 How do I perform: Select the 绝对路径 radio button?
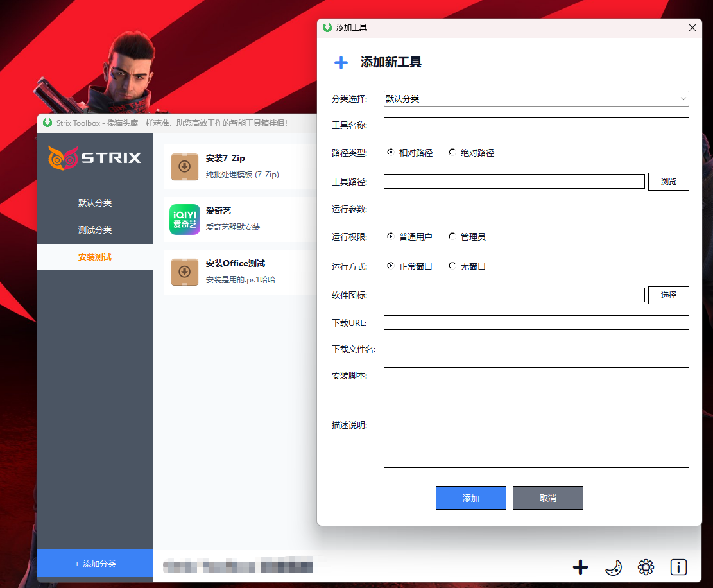452,153
